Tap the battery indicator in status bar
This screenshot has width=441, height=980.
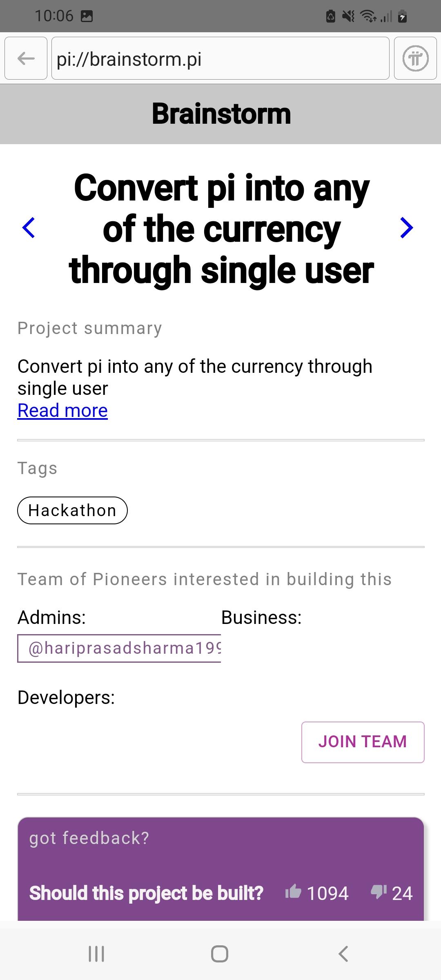pos(402,16)
